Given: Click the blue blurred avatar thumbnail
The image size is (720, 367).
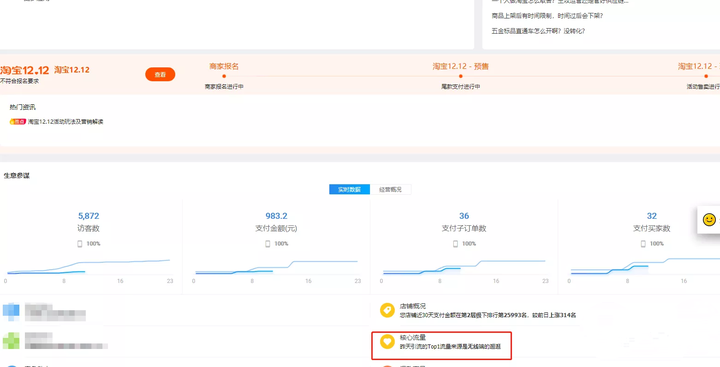Looking at the screenshot, I should coord(11,311).
